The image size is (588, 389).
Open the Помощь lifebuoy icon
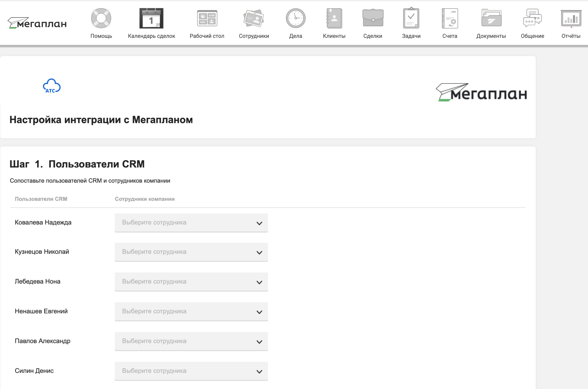point(101,19)
